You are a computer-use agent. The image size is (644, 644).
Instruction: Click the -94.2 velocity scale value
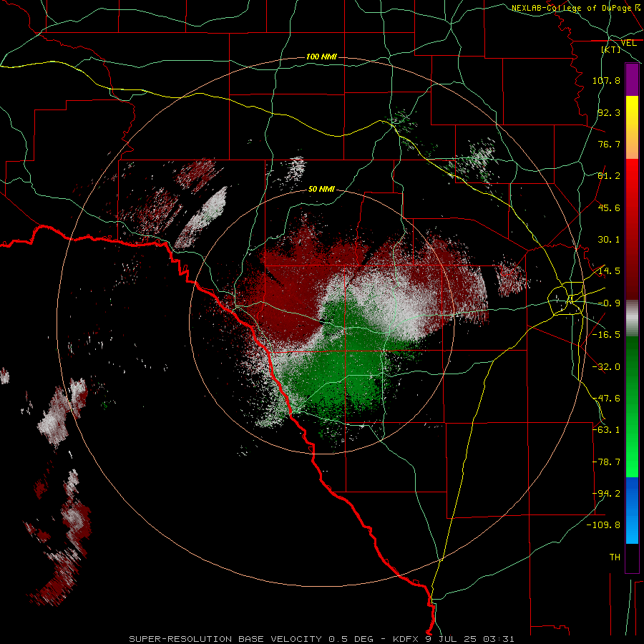(x=606, y=494)
